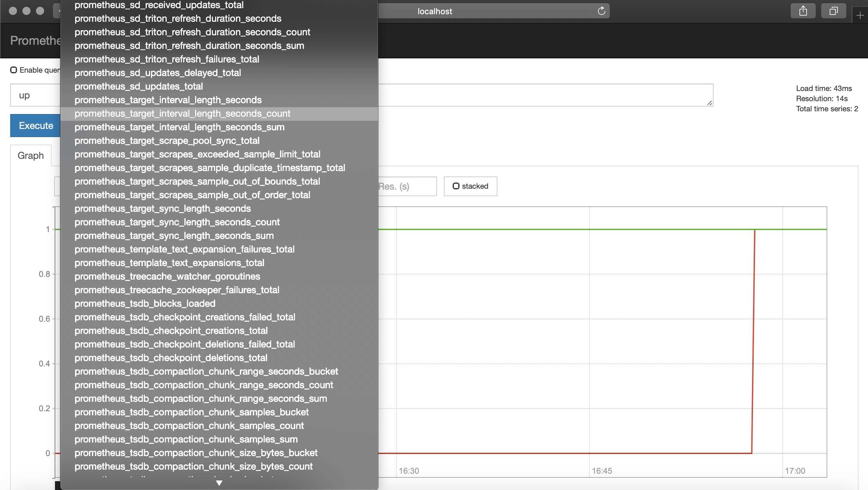Open the Show All Tabs overview icon
The image size is (868, 490).
(x=833, y=11)
